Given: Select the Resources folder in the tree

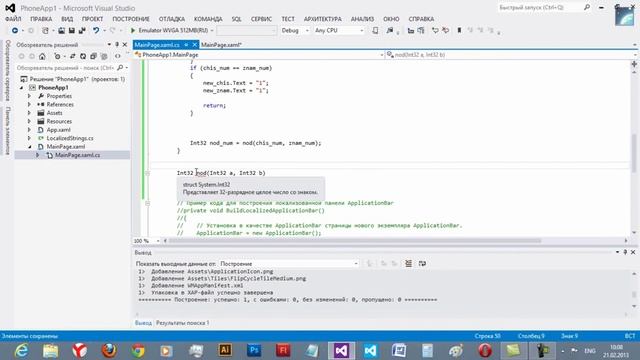Looking at the screenshot, I should coord(59,121).
